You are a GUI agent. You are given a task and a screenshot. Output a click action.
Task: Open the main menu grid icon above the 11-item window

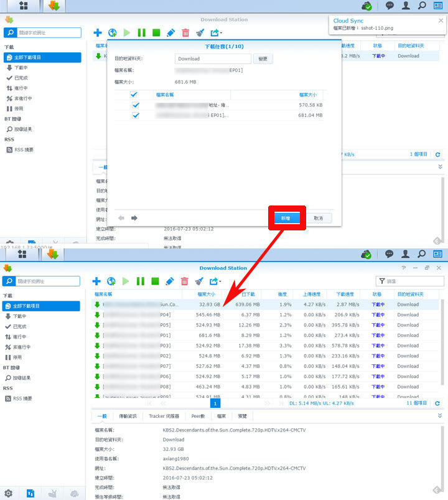click(x=22, y=254)
